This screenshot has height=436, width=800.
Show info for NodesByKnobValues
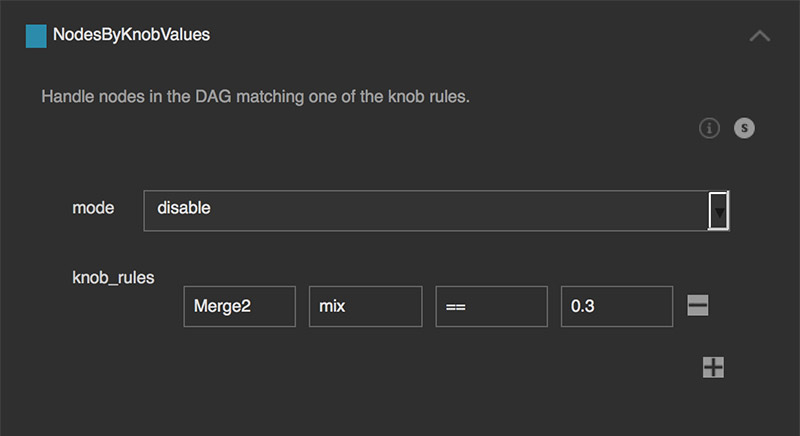point(709,128)
